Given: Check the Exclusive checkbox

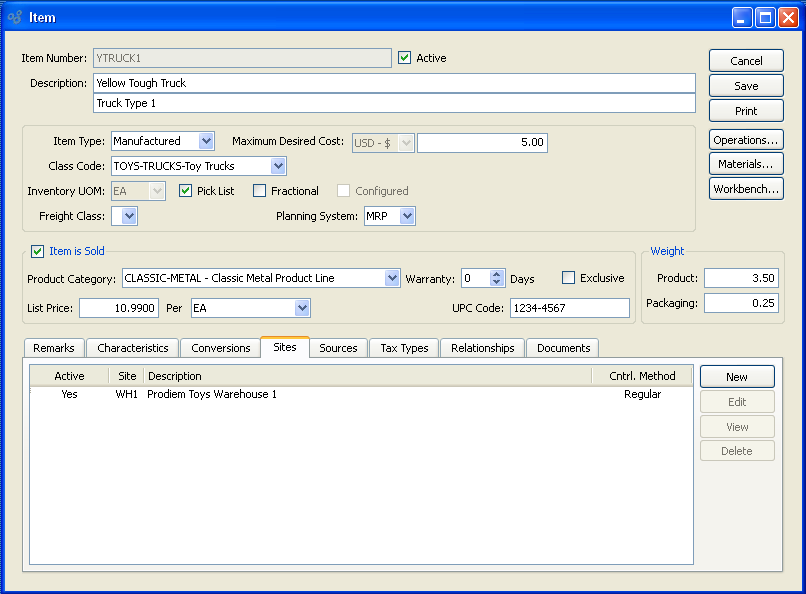Looking at the screenshot, I should [569, 278].
